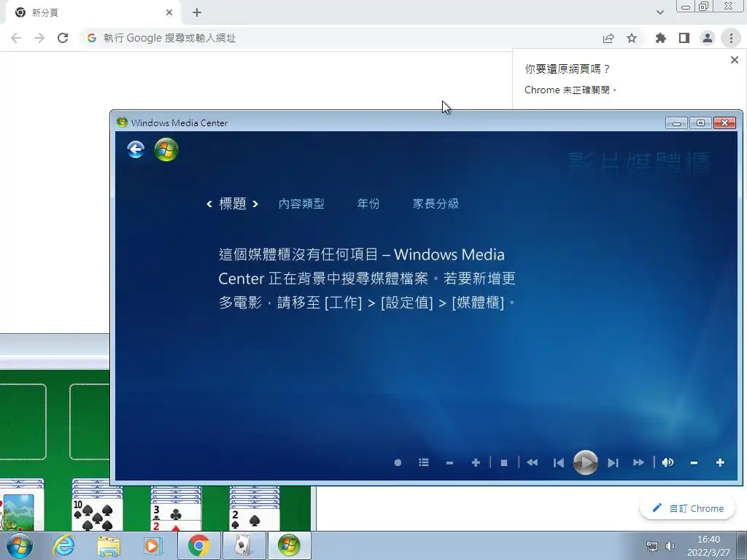This screenshot has height=560, width=747.
Task: Select the 內容類型 sort tab
Action: (301, 204)
